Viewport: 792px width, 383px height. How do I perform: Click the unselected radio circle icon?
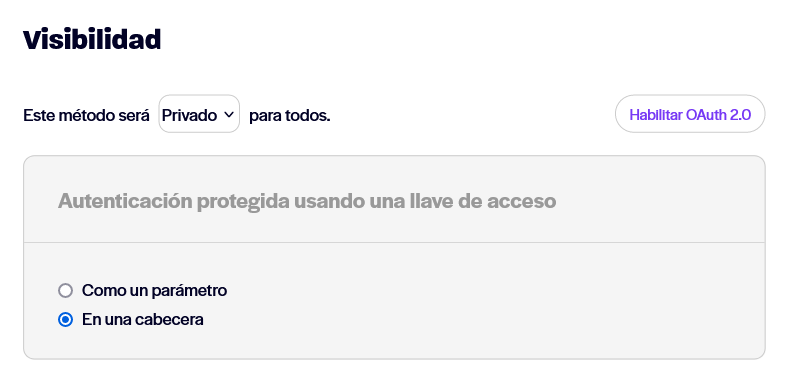tap(66, 291)
